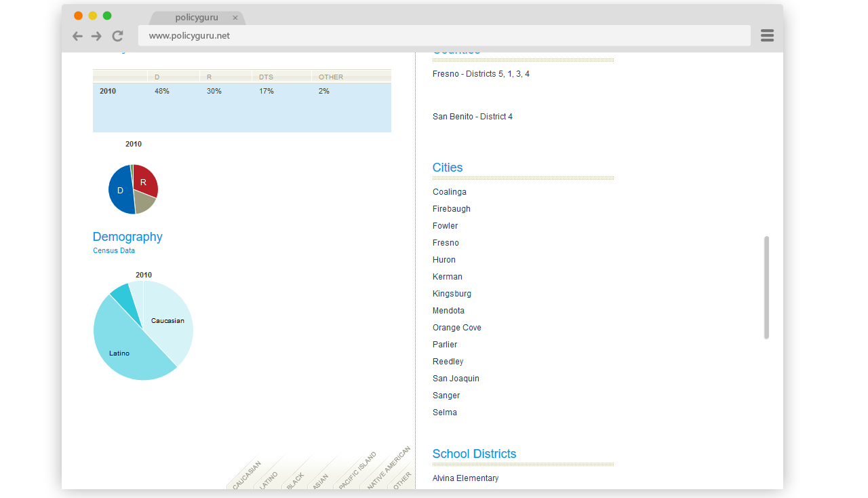The image size is (868, 498).
Task: Click the Selma city link
Action: 445,413
